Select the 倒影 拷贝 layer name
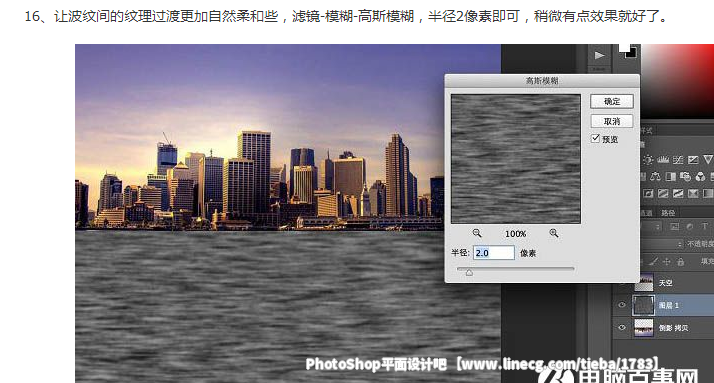This screenshot has width=714, height=383. coord(673,328)
